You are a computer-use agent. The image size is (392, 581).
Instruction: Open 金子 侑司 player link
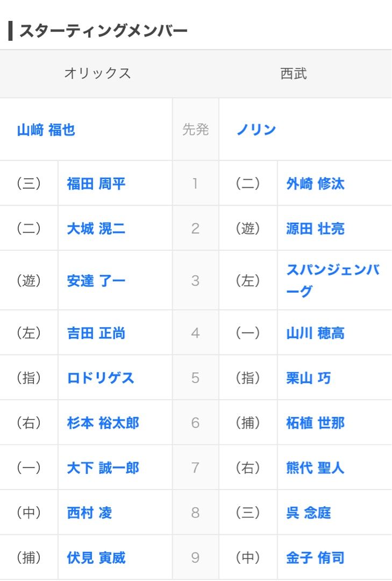pyautogui.click(x=315, y=557)
